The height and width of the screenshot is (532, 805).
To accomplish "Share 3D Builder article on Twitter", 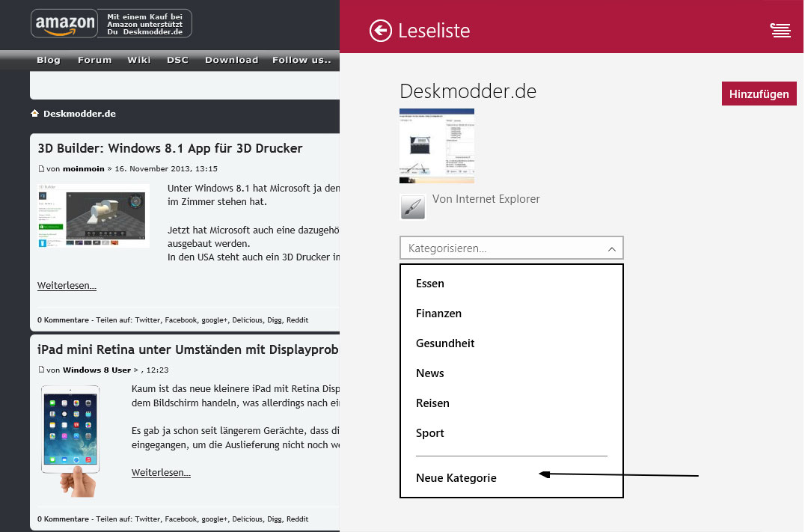I will tap(147, 320).
